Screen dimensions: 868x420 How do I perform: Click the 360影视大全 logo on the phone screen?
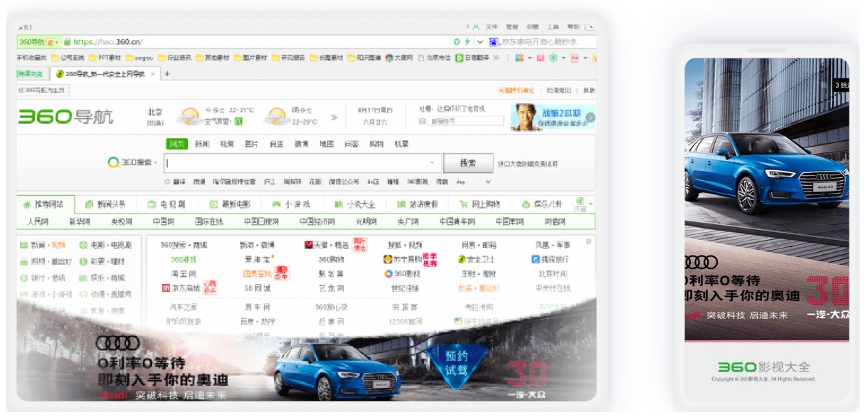763,367
